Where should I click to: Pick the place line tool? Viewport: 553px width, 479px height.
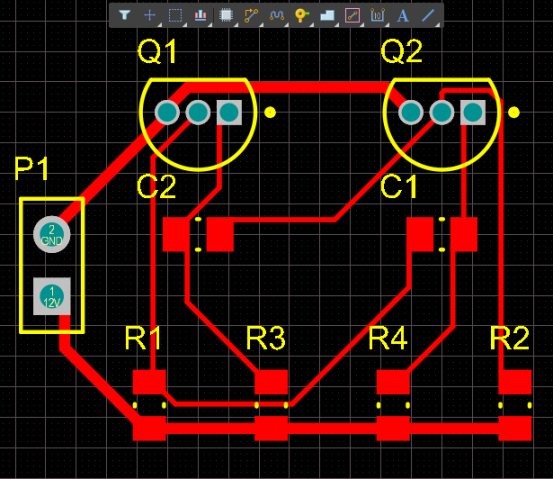click(x=428, y=15)
